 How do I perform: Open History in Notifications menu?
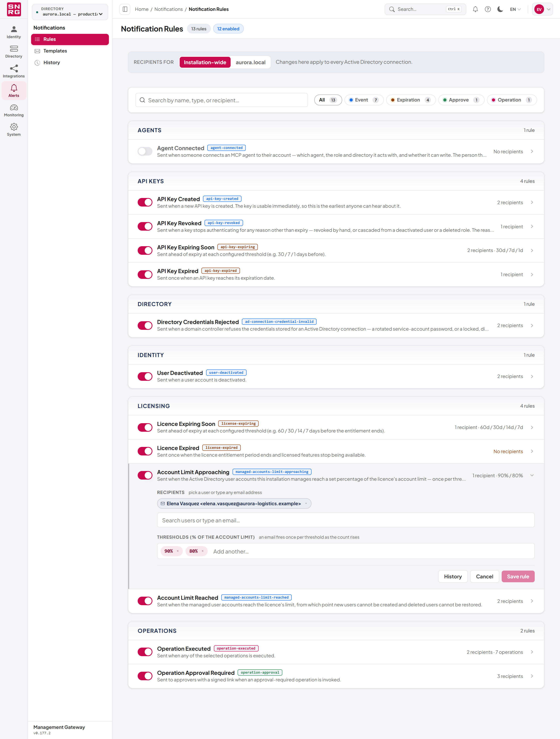[x=70, y=62]
